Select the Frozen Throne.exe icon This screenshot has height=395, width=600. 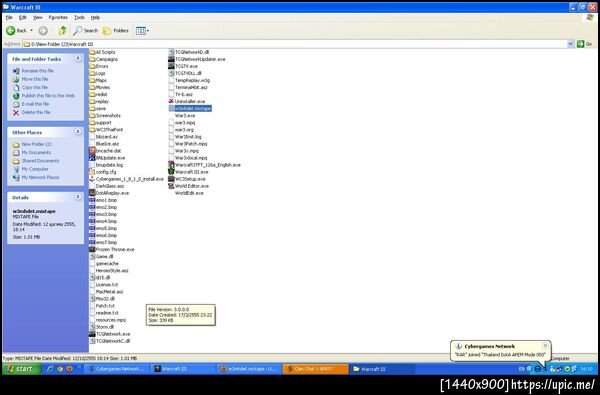92,249
